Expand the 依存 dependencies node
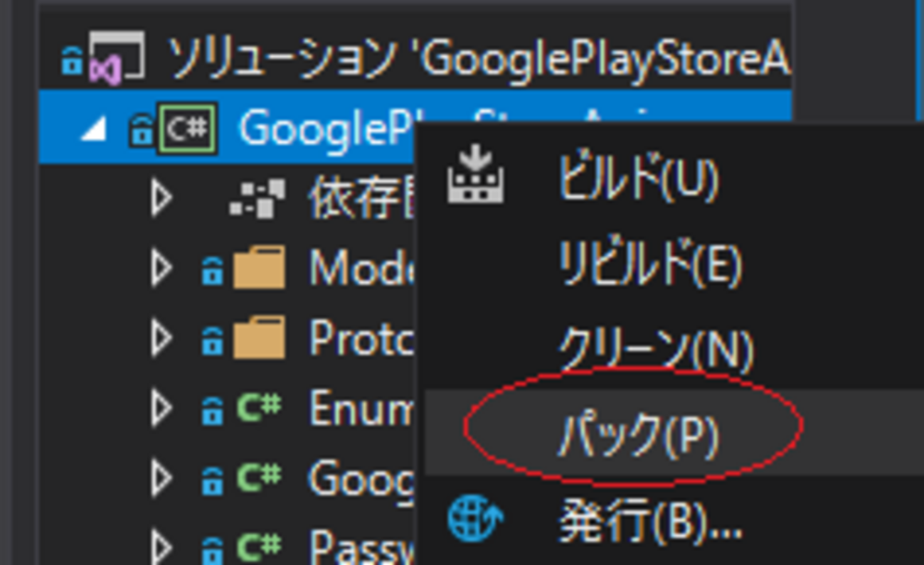 click(162, 198)
